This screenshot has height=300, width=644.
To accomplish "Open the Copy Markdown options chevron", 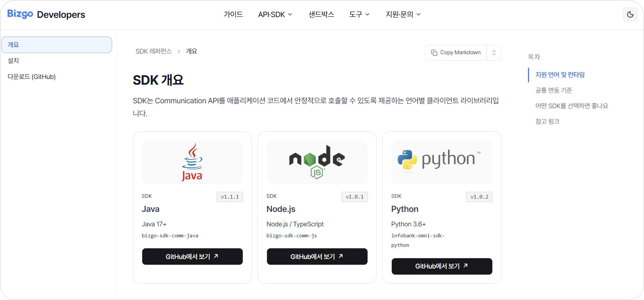I will click(x=494, y=53).
